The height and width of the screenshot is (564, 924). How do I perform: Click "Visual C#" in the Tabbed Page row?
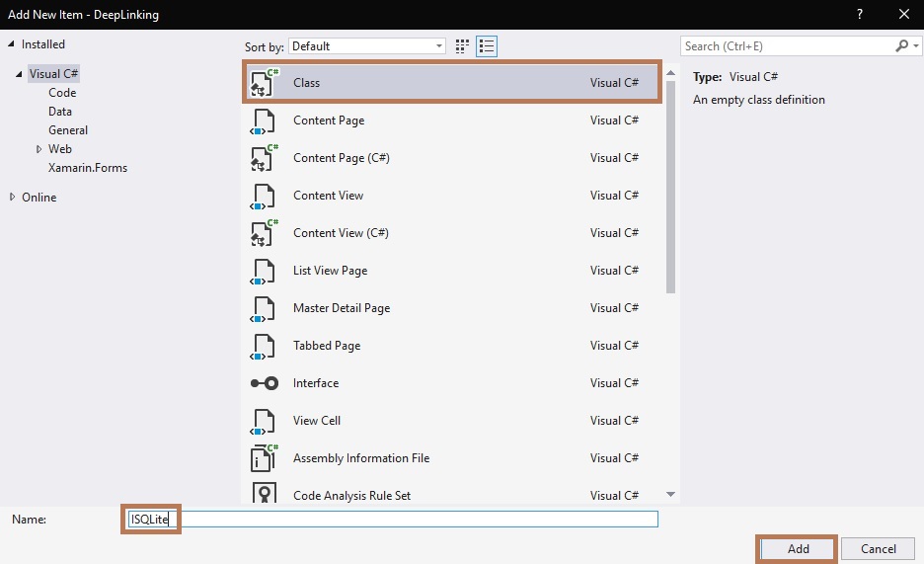tap(614, 346)
